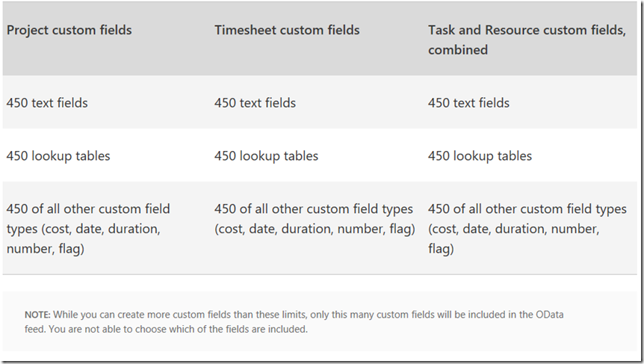Select the Timesheet custom fields column header
This screenshot has height=364, width=644.
click(x=287, y=30)
